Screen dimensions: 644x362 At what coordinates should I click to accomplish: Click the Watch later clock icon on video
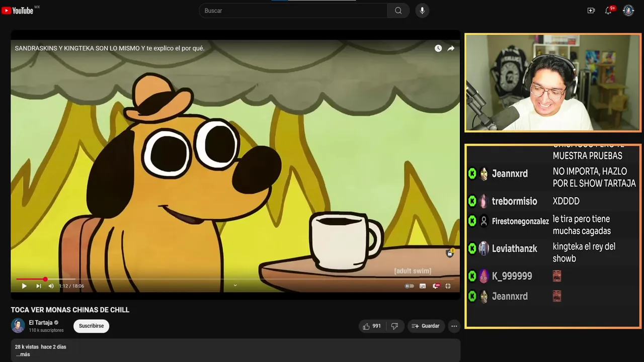pos(438,48)
